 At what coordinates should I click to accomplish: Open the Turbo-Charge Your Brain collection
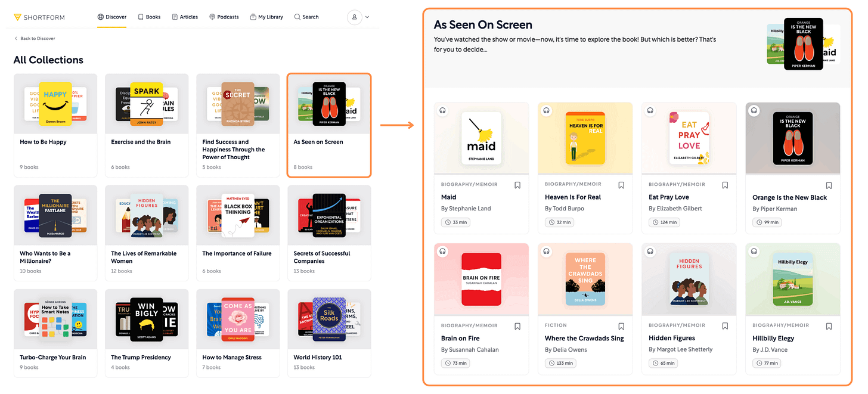(55, 333)
